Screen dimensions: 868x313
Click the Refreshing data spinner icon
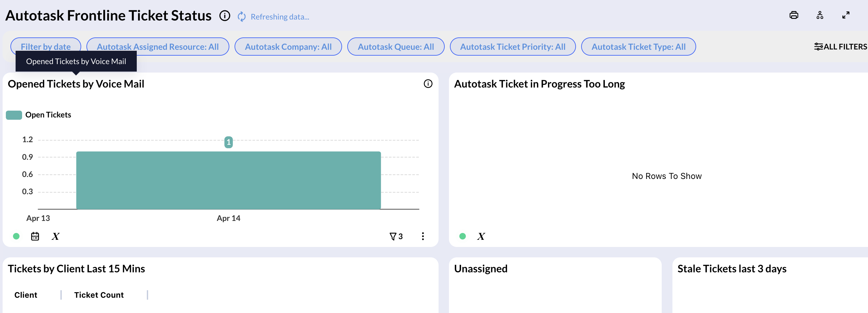click(242, 17)
